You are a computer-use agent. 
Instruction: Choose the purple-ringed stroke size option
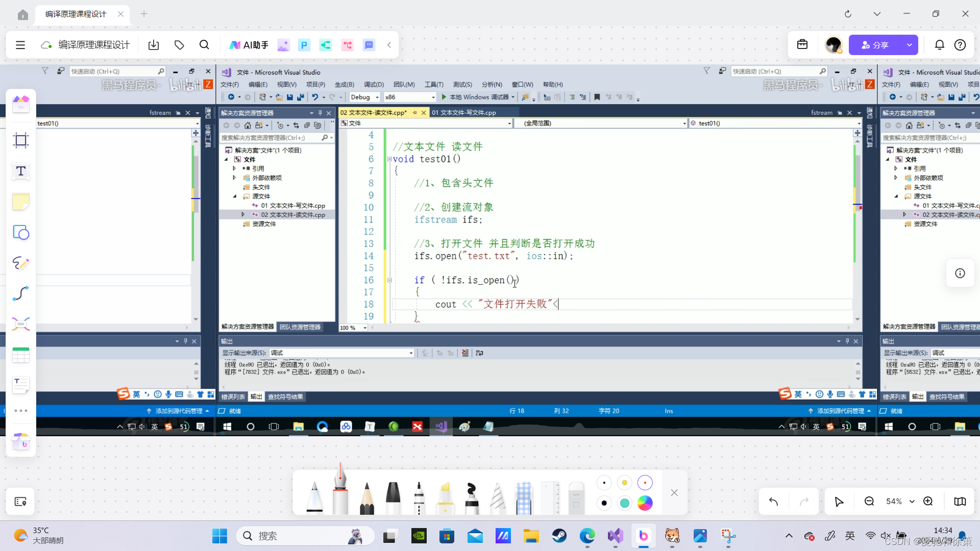(645, 483)
